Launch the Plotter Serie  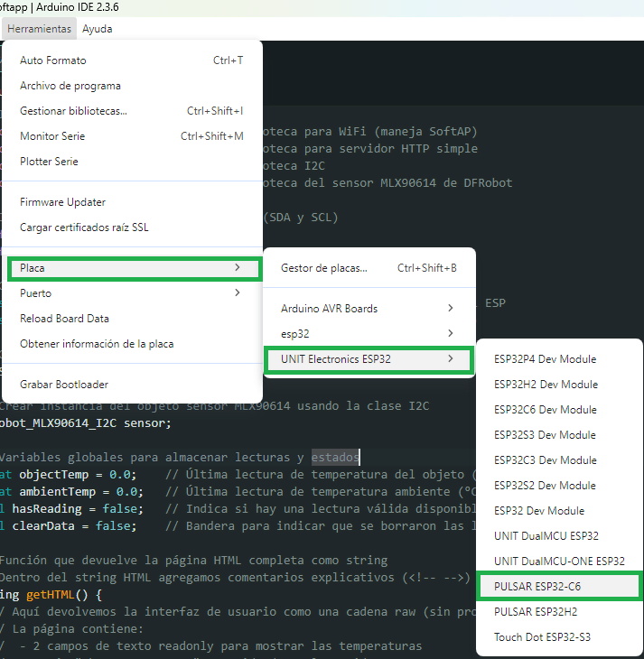point(132,162)
